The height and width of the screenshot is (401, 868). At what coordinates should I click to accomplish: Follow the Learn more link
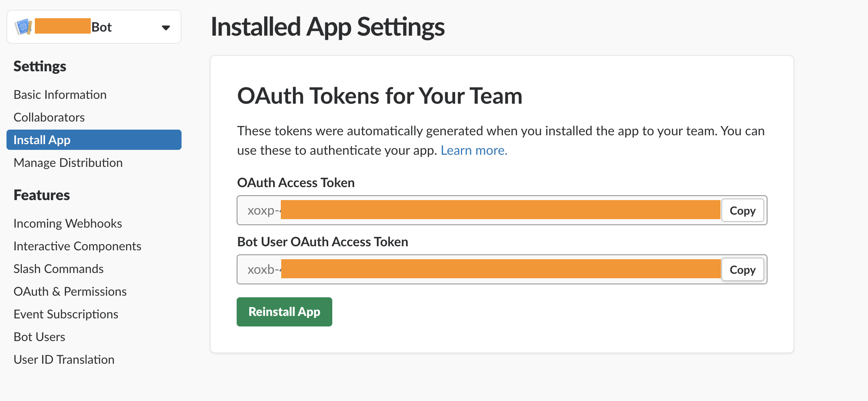[x=474, y=151]
